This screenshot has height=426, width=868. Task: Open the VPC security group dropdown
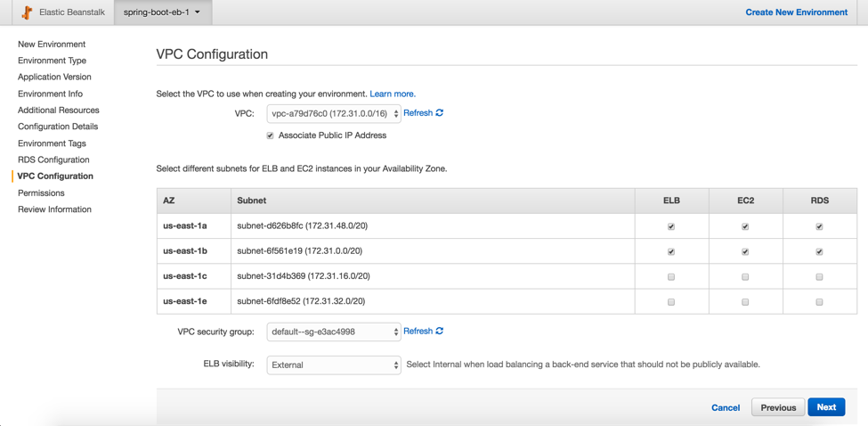pyautogui.click(x=334, y=332)
